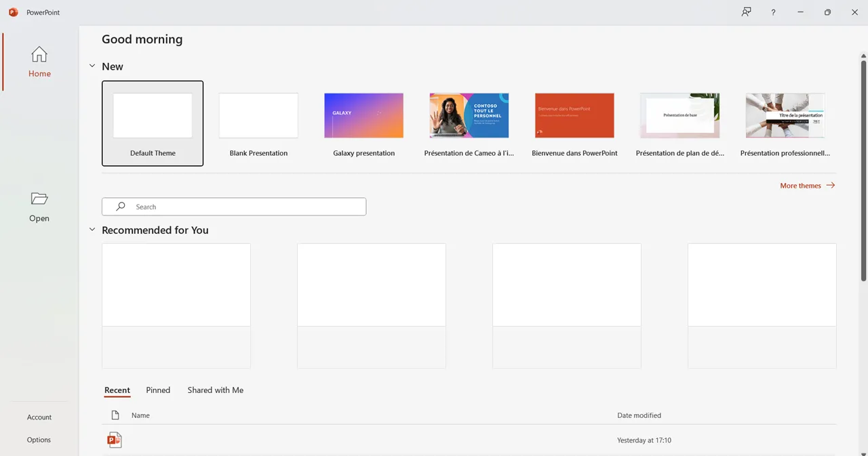
Task: Click the 'Good morning' greeting text
Action: (142, 39)
